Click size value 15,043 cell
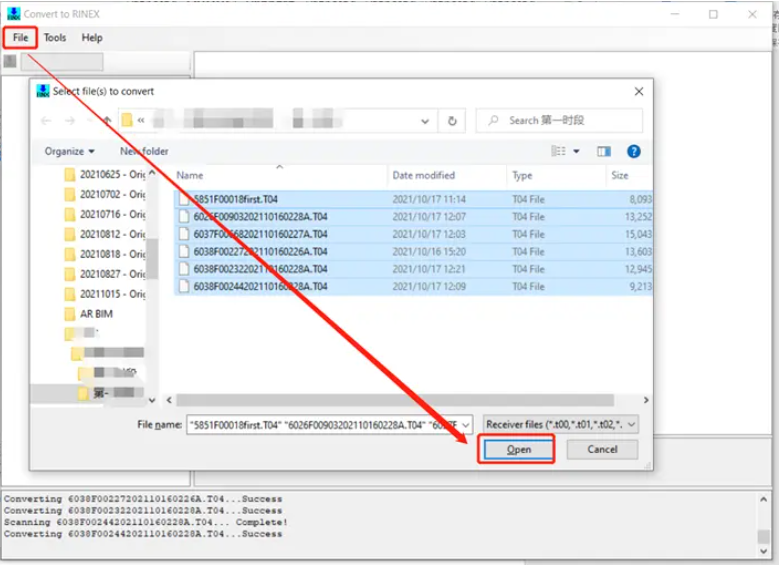 638,234
